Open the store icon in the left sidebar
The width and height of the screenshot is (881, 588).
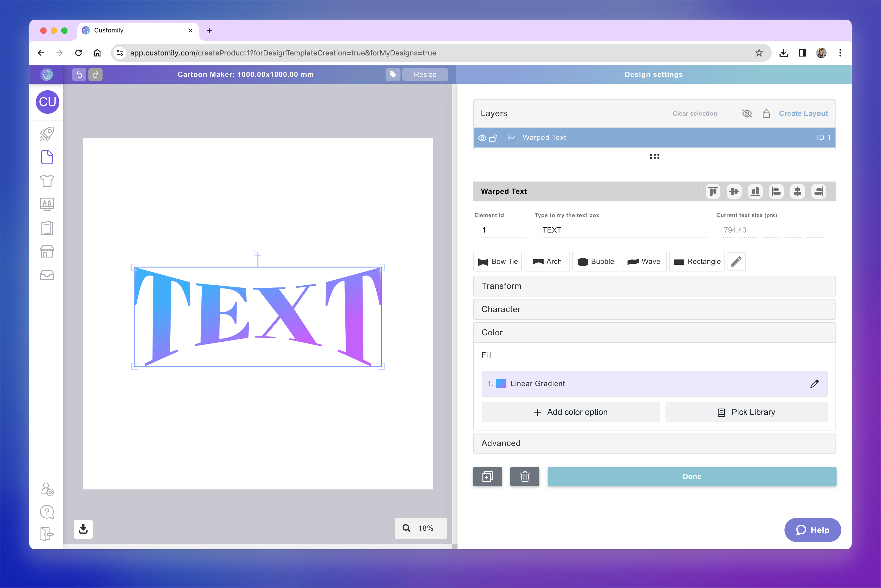(x=47, y=251)
